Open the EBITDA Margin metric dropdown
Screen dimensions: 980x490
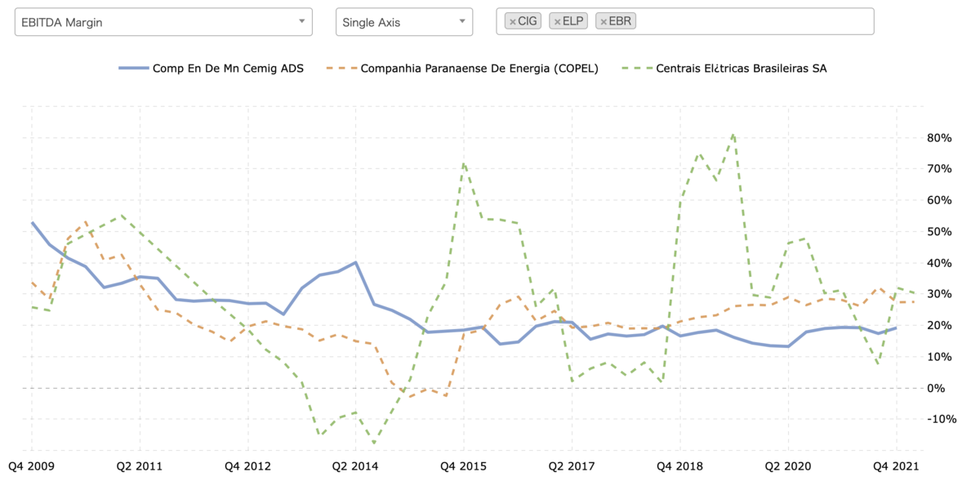[x=163, y=22]
